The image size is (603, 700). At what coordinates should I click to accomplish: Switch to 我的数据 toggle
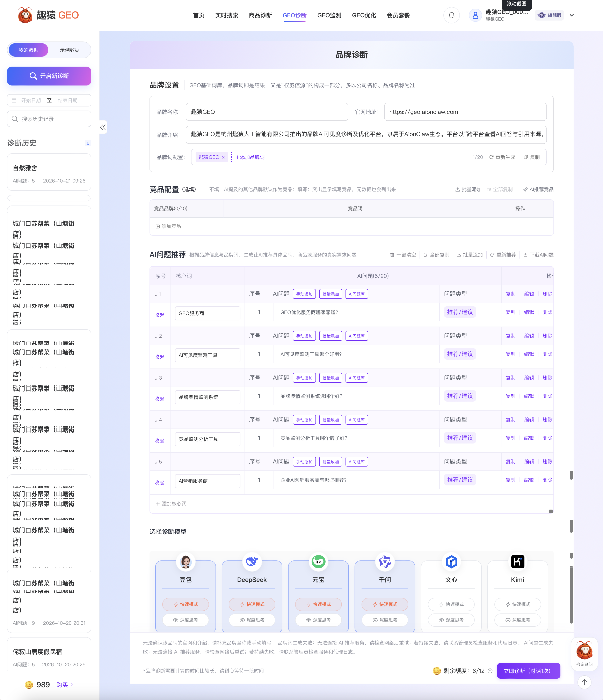click(28, 50)
